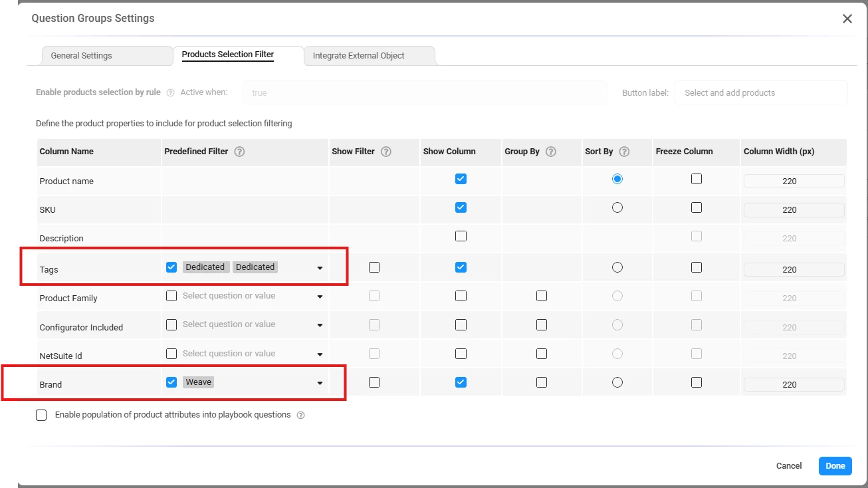Uncheck Predefined Filter checkbox for Tags
Viewport: 868px width, 488px height.
(x=171, y=267)
